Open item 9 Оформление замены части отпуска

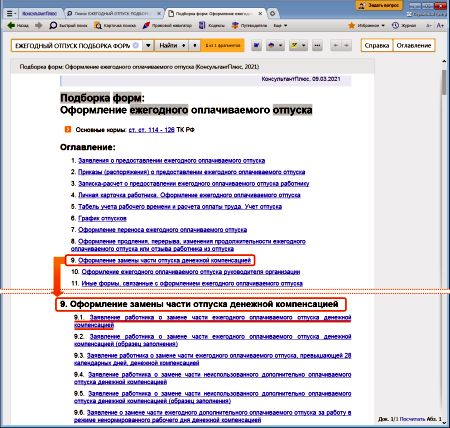coord(164,260)
